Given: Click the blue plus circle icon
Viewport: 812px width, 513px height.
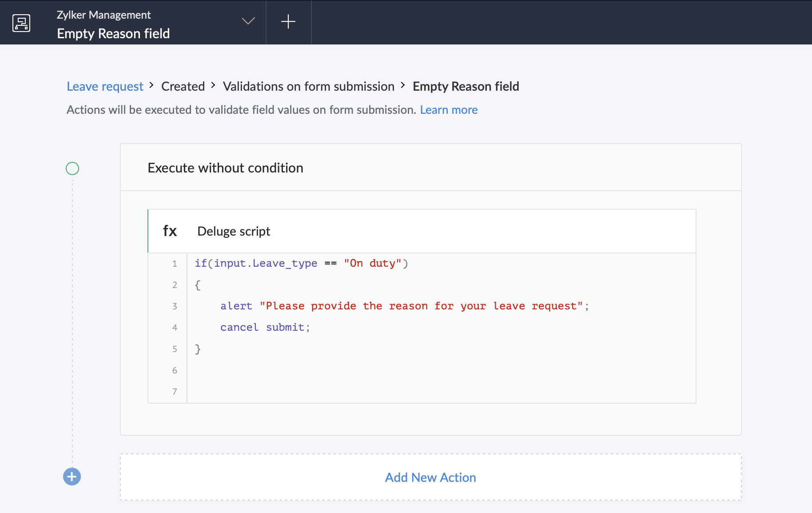Looking at the screenshot, I should click(72, 477).
